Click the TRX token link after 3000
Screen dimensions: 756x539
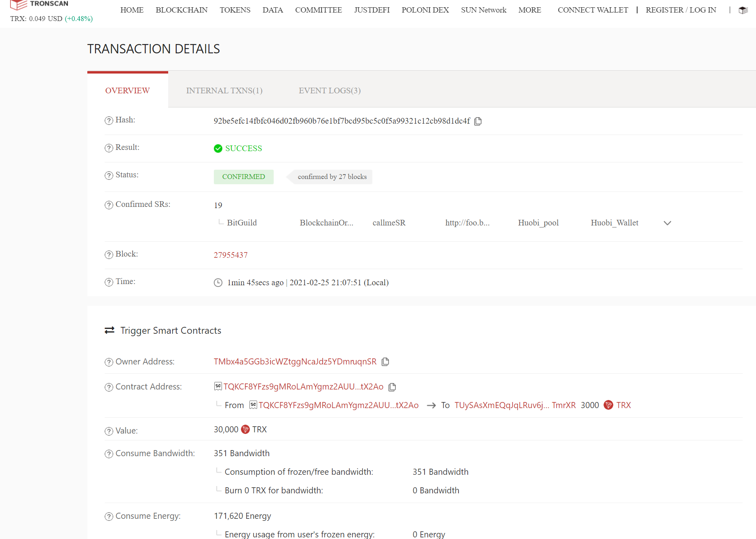(x=623, y=405)
